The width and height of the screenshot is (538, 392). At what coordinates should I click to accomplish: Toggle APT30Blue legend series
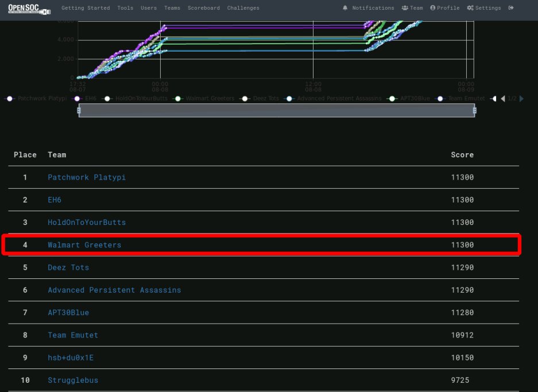click(408, 98)
